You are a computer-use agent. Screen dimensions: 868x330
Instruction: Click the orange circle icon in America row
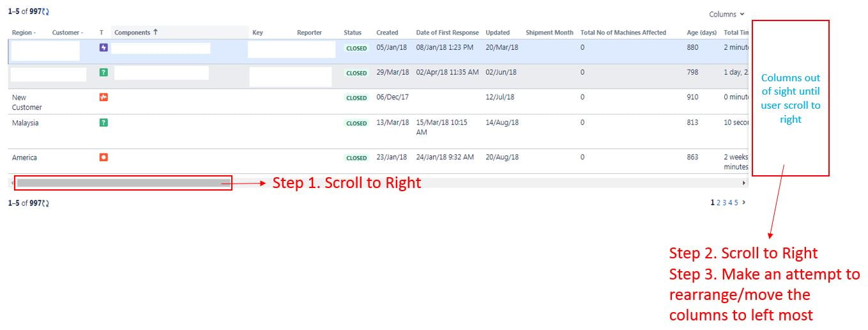(x=103, y=157)
